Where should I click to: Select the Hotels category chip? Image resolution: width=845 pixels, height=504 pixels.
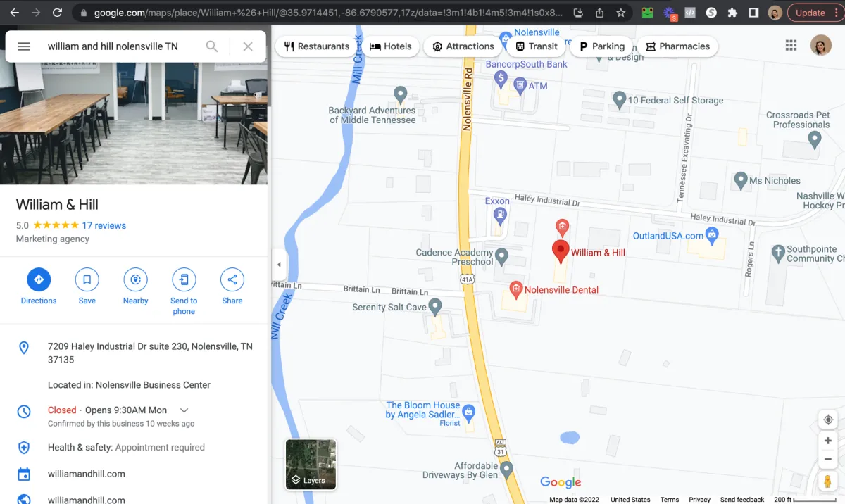[x=391, y=46]
